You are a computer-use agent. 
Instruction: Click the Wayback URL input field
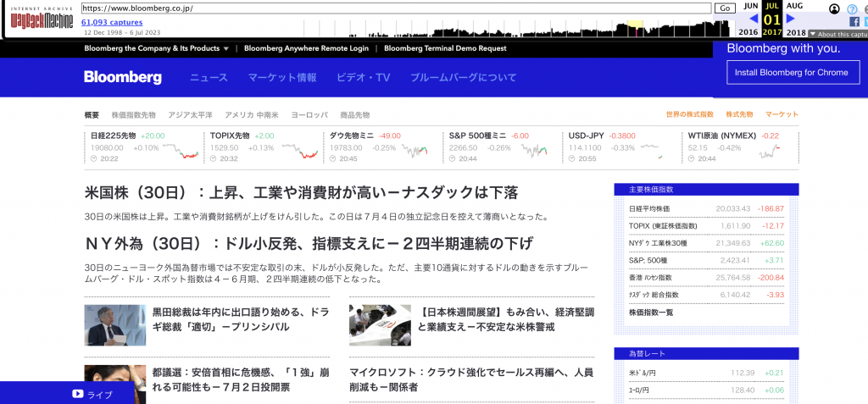click(x=396, y=8)
